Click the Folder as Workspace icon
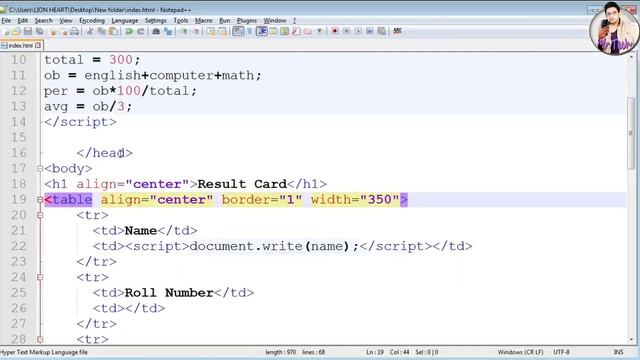This screenshot has height=360, width=640. click(308, 31)
